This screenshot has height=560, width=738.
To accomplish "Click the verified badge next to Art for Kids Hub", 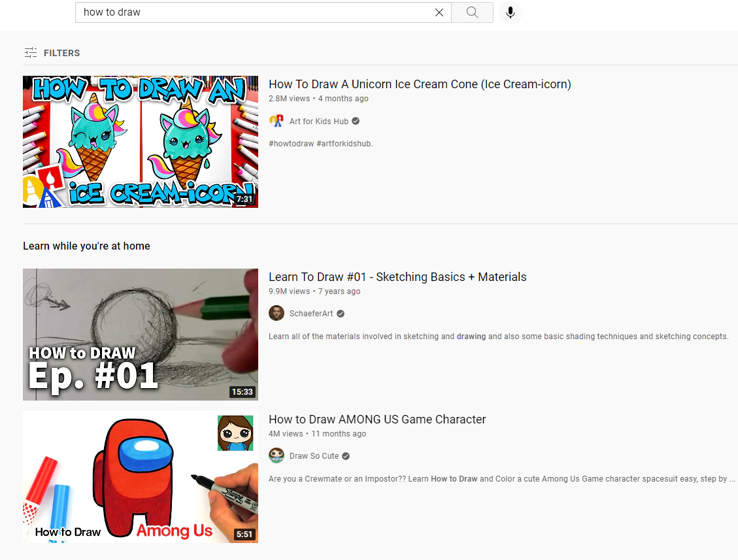I will coord(356,121).
